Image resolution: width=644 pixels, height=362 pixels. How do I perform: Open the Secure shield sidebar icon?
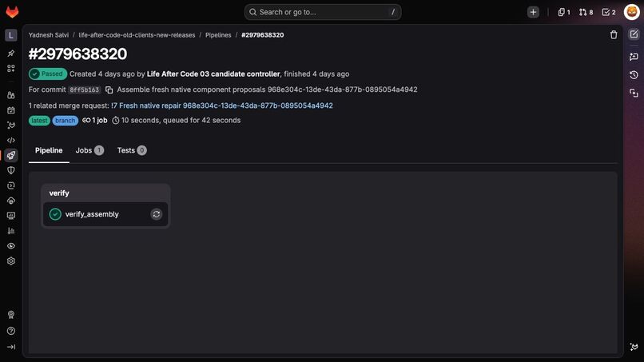tap(11, 170)
